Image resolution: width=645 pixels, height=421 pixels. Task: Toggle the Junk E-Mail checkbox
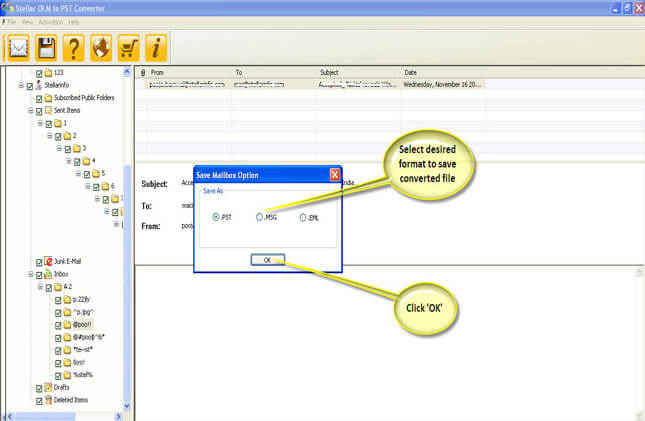[x=39, y=262]
